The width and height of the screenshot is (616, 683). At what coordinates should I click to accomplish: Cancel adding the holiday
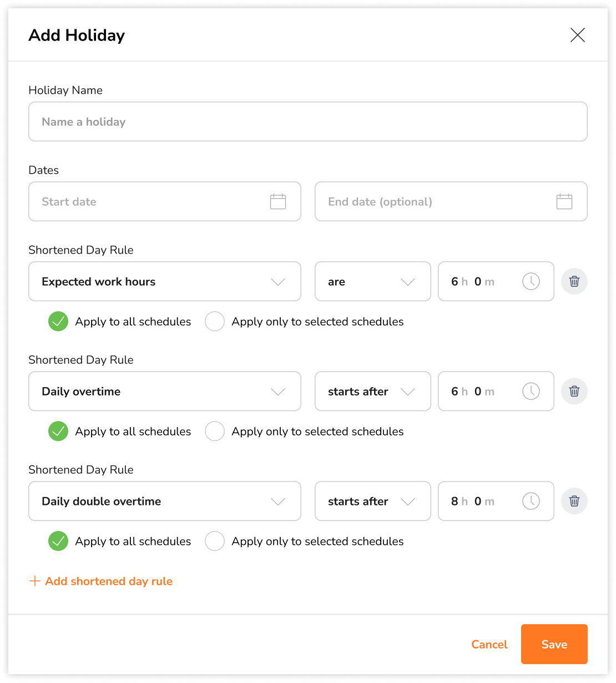click(489, 644)
